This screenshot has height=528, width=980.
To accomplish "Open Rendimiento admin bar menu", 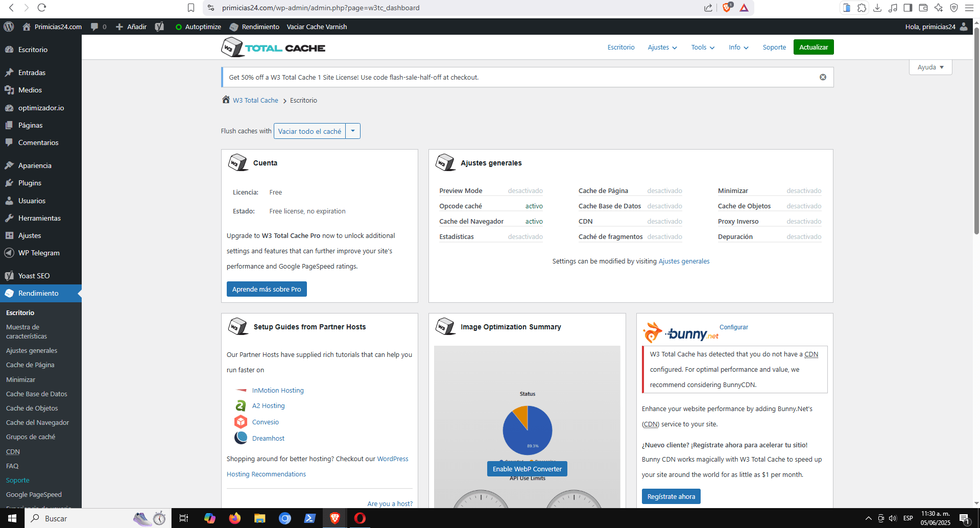I will [254, 27].
